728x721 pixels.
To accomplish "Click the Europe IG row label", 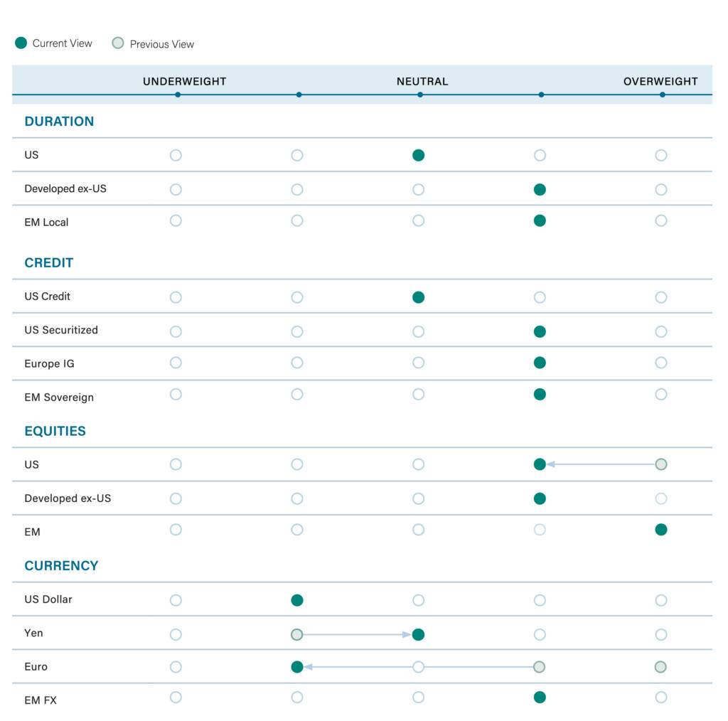I will (49, 364).
